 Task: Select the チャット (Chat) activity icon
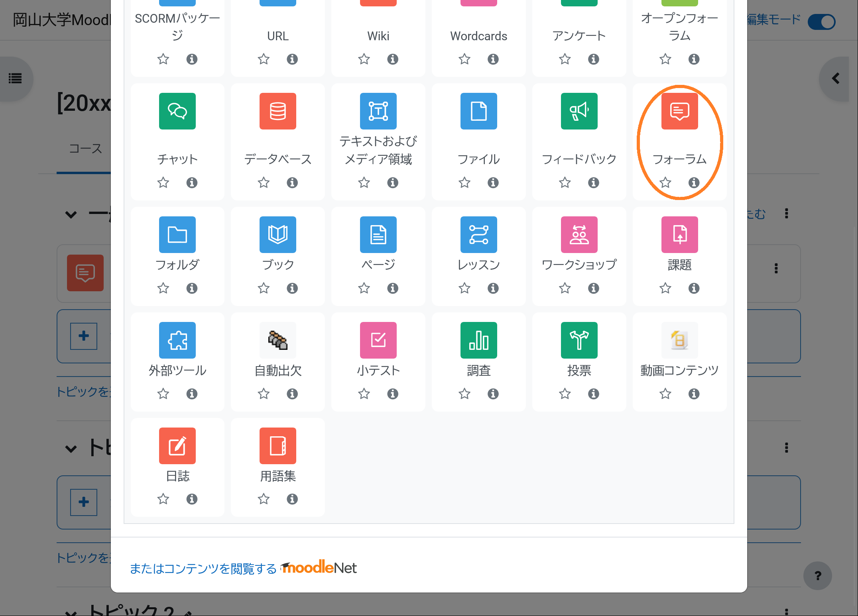coord(177,111)
